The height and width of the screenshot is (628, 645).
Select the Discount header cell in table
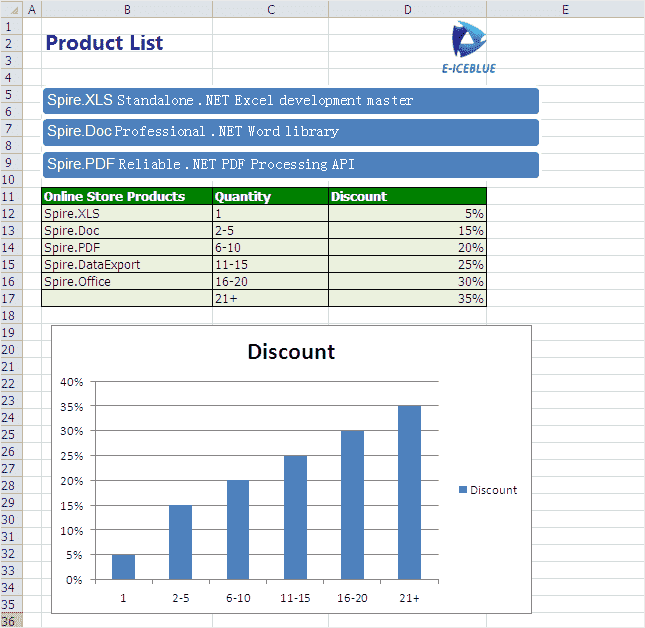pyautogui.click(x=407, y=196)
